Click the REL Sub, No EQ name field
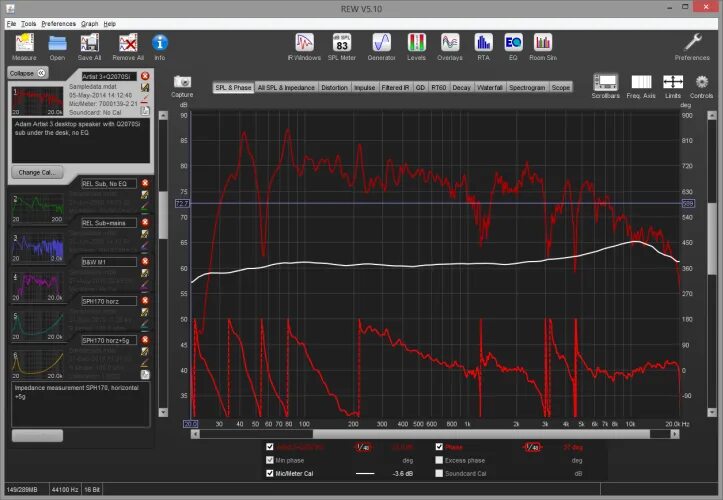723x500 pixels. 109,184
